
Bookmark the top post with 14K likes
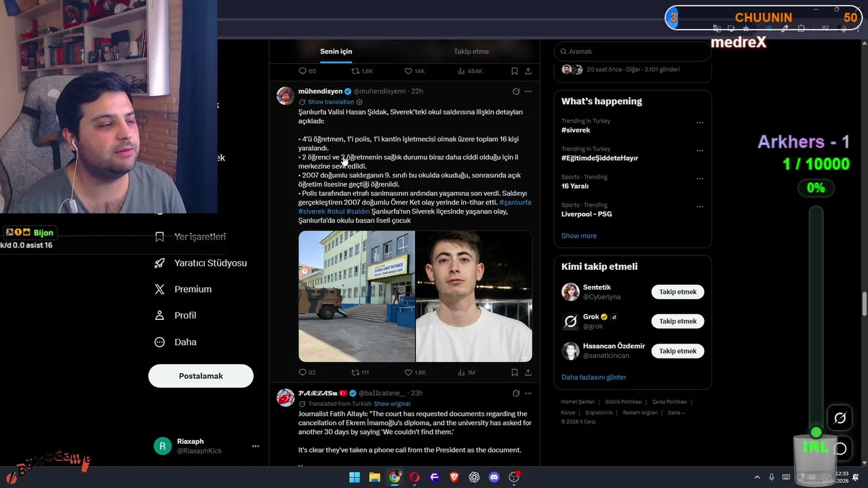pos(515,71)
